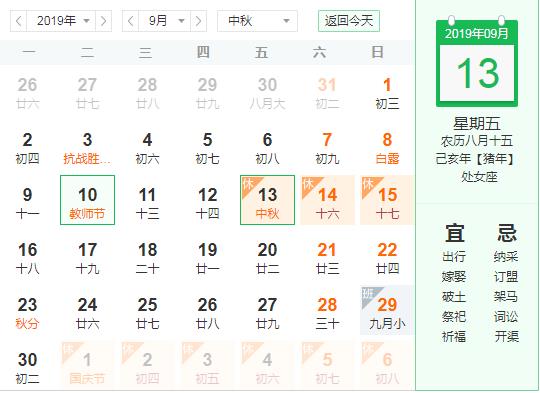Click the 休 badge on September 14
This screenshot has height=393, width=540.
[x=307, y=184]
